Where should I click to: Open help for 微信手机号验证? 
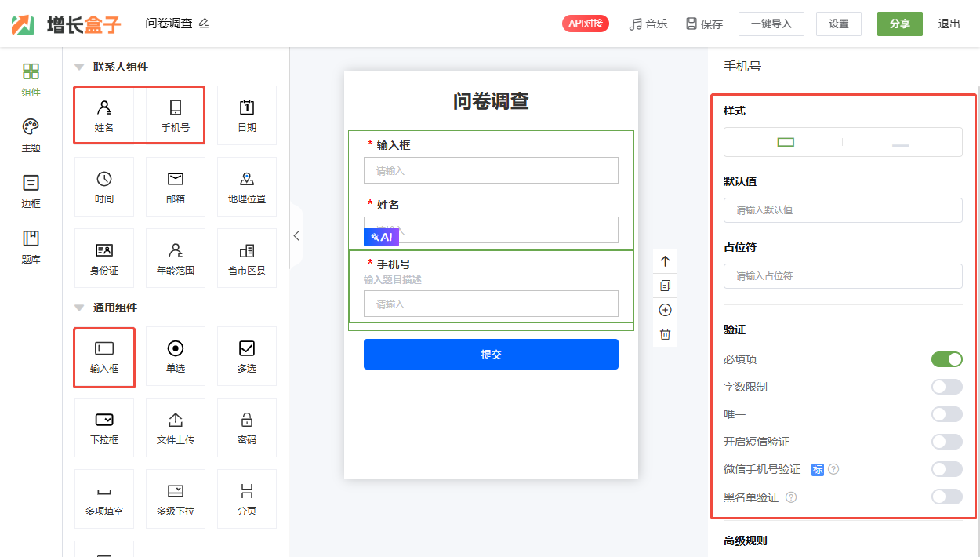[x=833, y=469]
